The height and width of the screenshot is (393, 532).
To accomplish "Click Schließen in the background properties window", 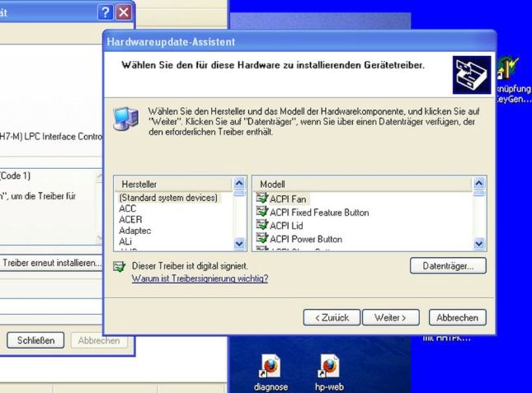I will [x=35, y=340].
